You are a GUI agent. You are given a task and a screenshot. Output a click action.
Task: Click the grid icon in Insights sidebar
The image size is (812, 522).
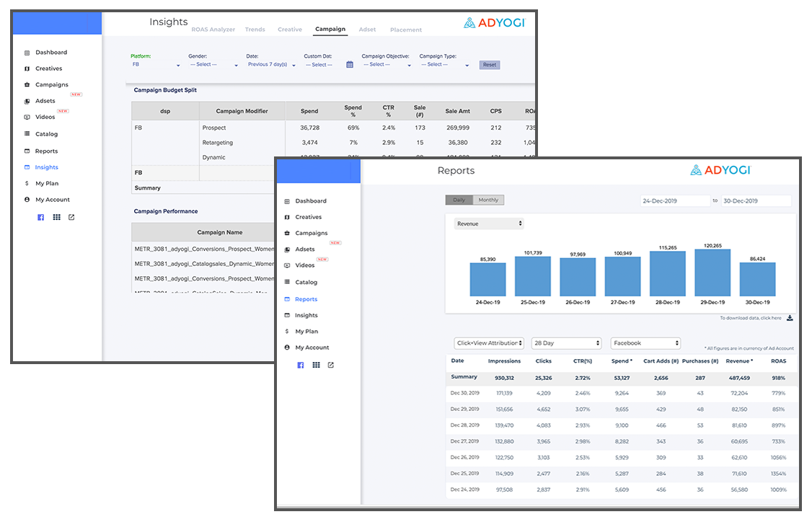(x=56, y=217)
